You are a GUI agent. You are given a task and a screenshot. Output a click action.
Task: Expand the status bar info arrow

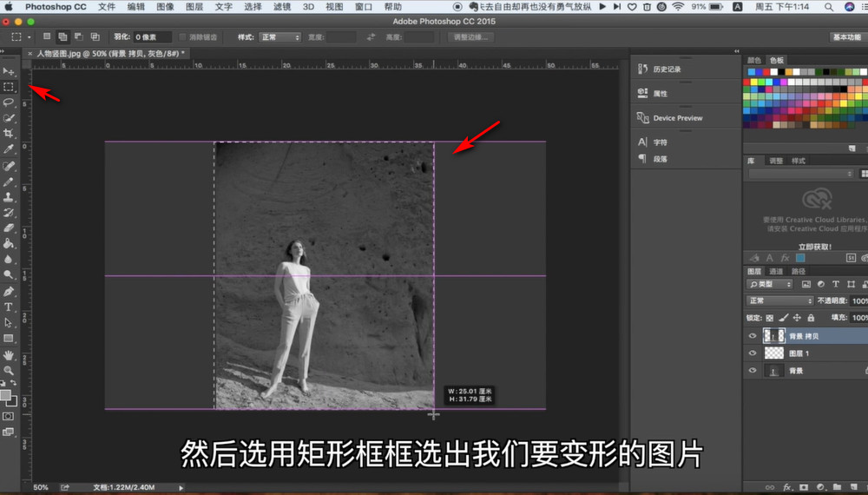(181, 488)
